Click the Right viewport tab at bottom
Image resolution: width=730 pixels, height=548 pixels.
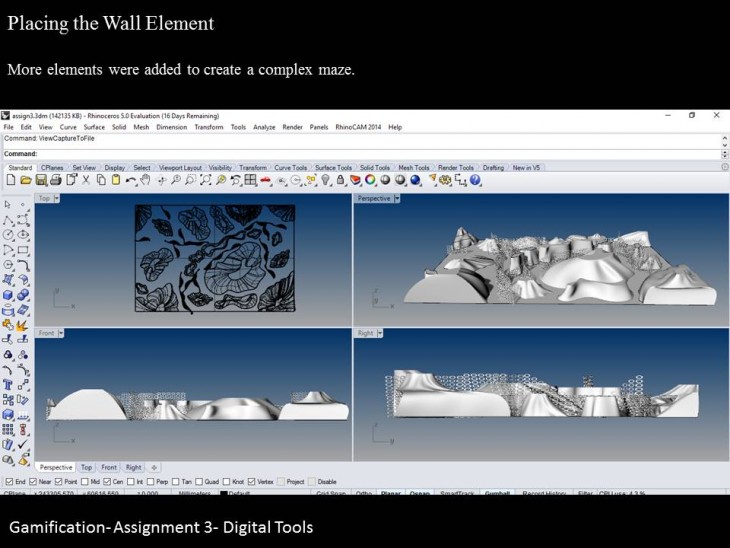click(132, 467)
